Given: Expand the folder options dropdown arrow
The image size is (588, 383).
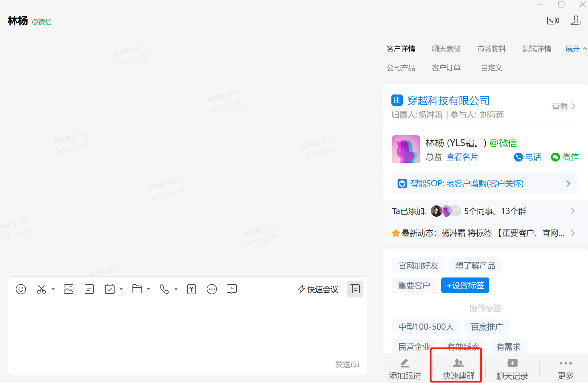Looking at the screenshot, I should point(149,289).
